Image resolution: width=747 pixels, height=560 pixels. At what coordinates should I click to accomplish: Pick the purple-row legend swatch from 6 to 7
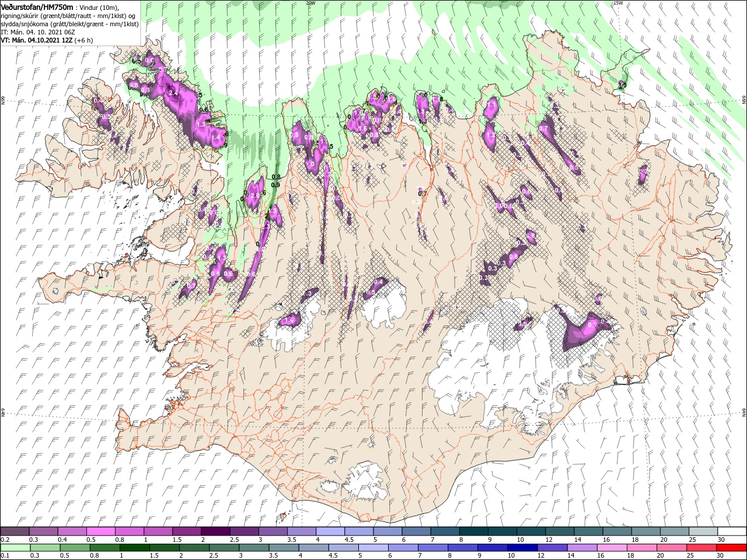(416, 531)
